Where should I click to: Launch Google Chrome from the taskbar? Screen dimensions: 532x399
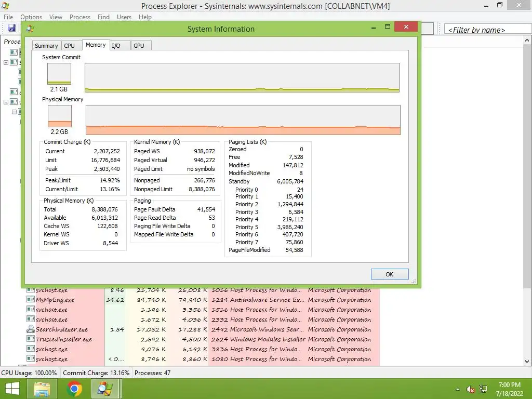(x=74, y=389)
